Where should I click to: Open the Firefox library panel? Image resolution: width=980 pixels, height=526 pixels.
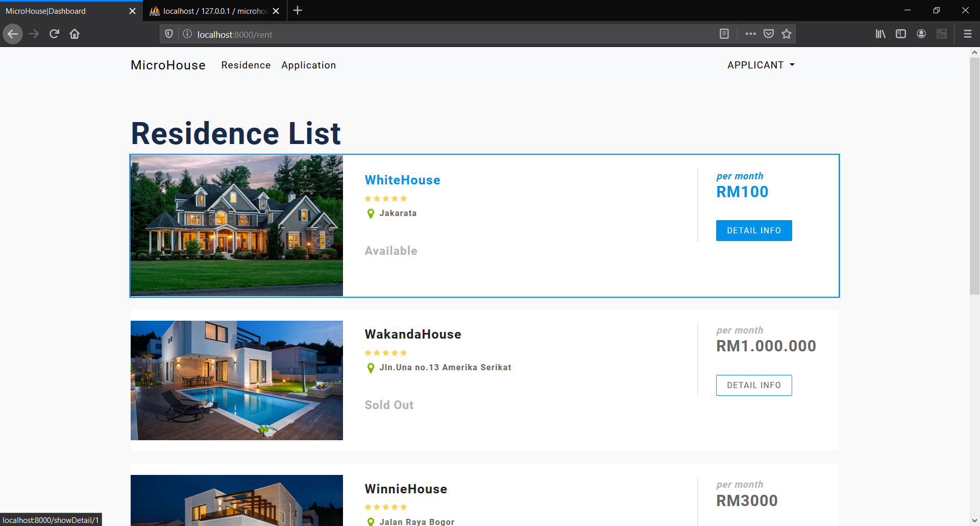[x=880, y=34]
